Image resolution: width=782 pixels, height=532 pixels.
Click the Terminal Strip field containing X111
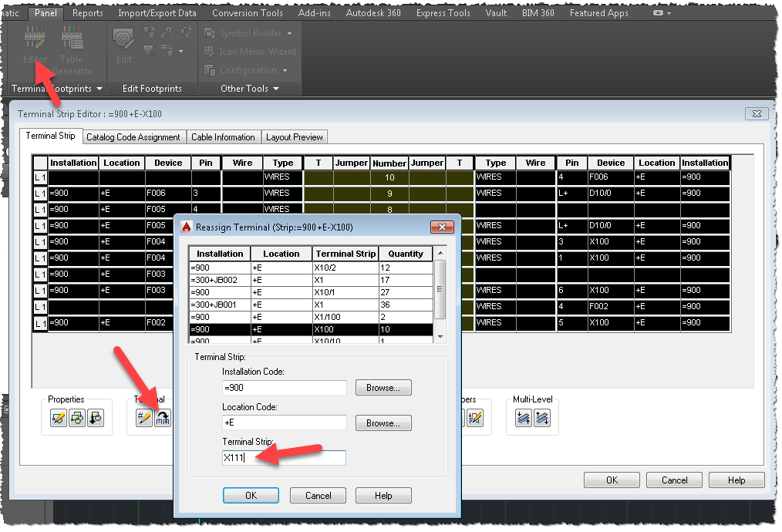tap(285, 458)
